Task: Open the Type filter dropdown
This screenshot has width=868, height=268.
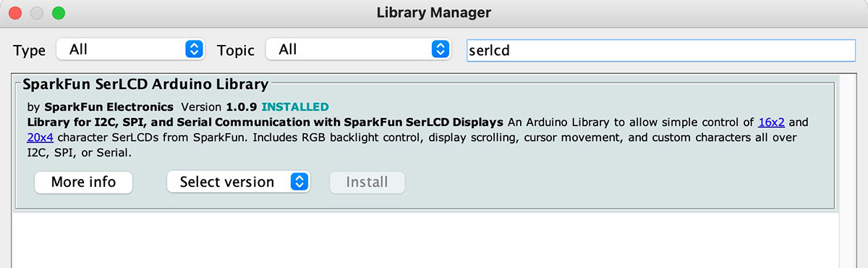Action: pos(130,49)
